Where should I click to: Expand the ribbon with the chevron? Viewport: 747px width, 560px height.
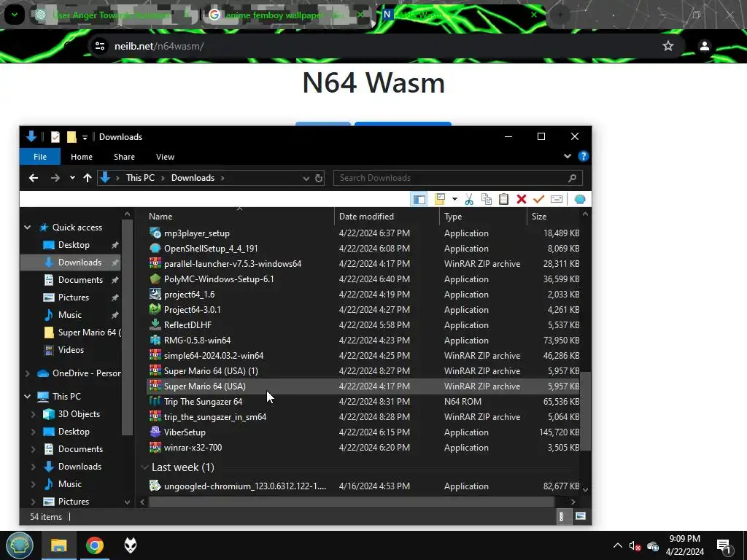point(567,156)
